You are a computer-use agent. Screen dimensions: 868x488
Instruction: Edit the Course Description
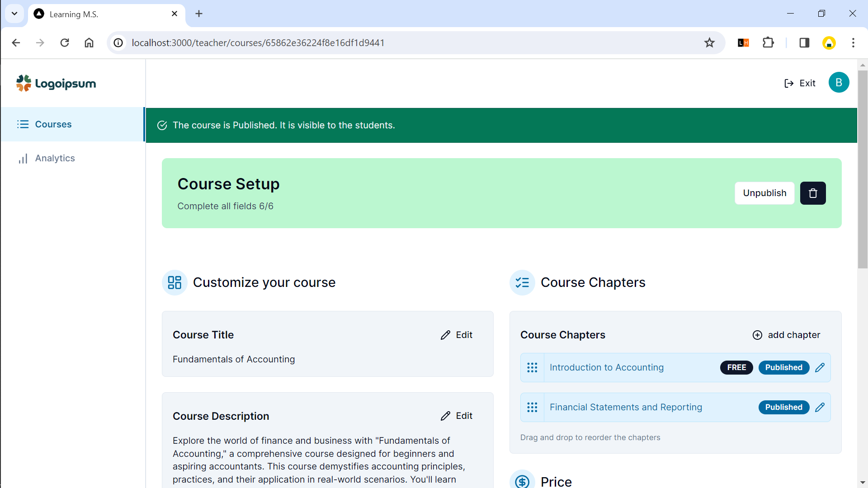(x=457, y=416)
